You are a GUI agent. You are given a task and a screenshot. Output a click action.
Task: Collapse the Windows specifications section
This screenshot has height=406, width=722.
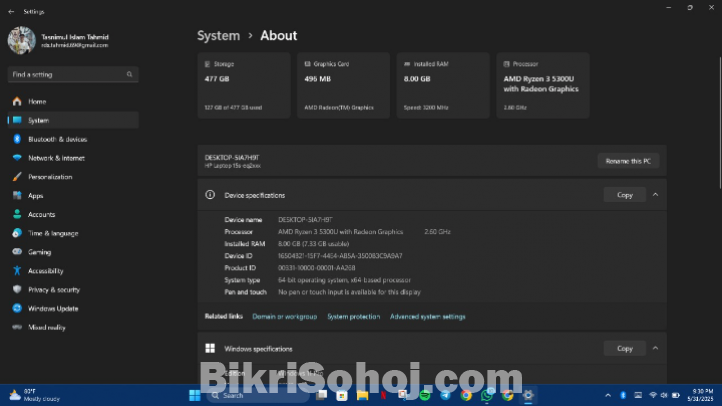(655, 348)
